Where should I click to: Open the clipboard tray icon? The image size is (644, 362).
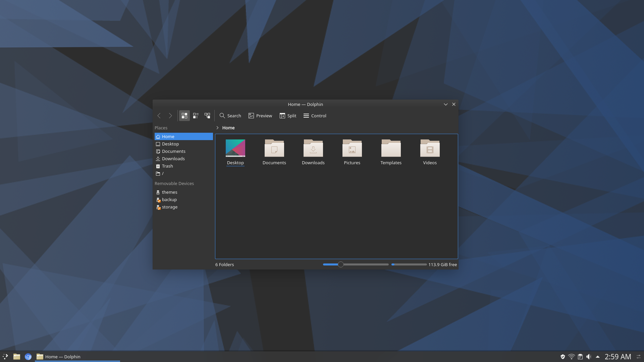click(580, 357)
